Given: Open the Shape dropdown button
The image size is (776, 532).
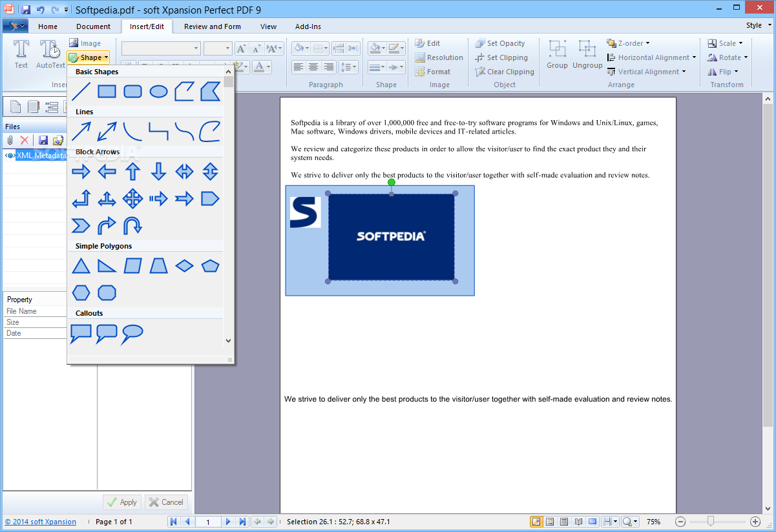Looking at the screenshot, I should point(89,57).
